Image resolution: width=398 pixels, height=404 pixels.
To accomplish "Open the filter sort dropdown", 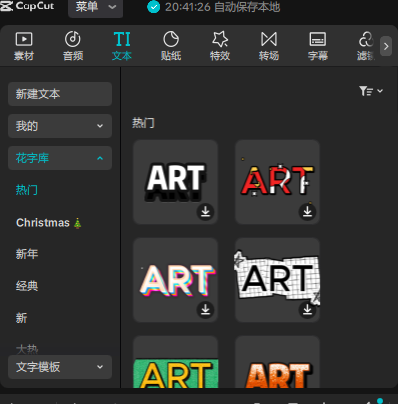I will [x=371, y=91].
